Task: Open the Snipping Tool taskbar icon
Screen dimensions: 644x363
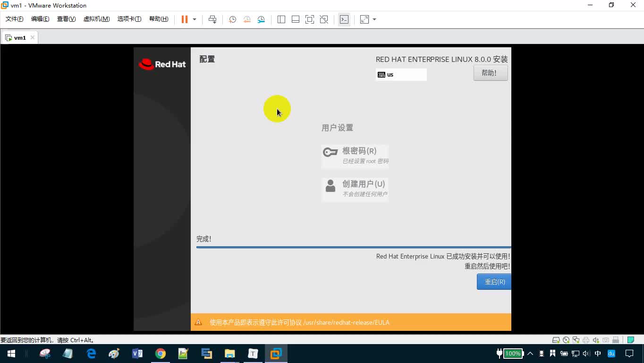Action: (45, 354)
